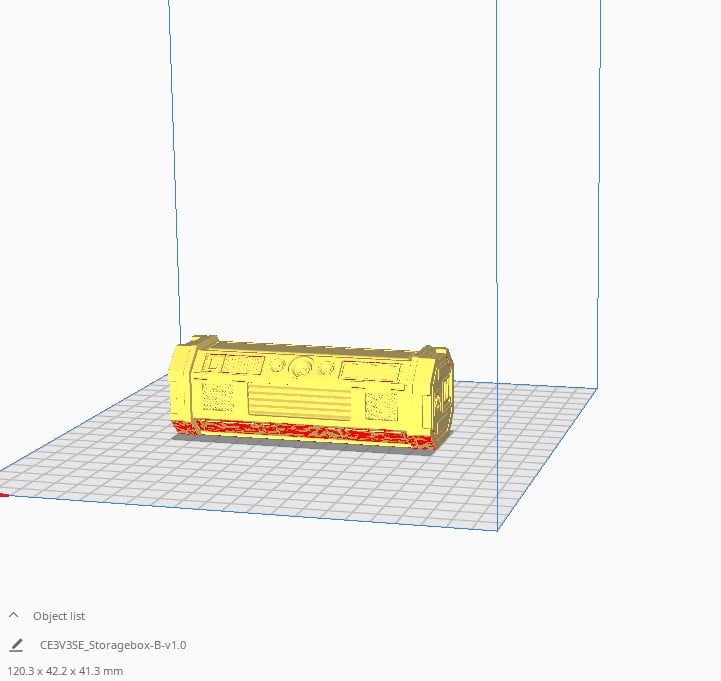Image resolution: width=721 pixels, height=681 pixels.
Task: Collapse the Object list chevron
Action: pyautogui.click(x=14, y=616)
